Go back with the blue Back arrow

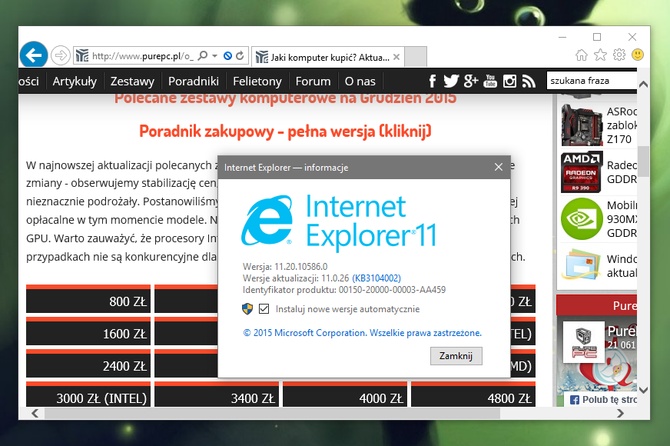click(33, 55)
